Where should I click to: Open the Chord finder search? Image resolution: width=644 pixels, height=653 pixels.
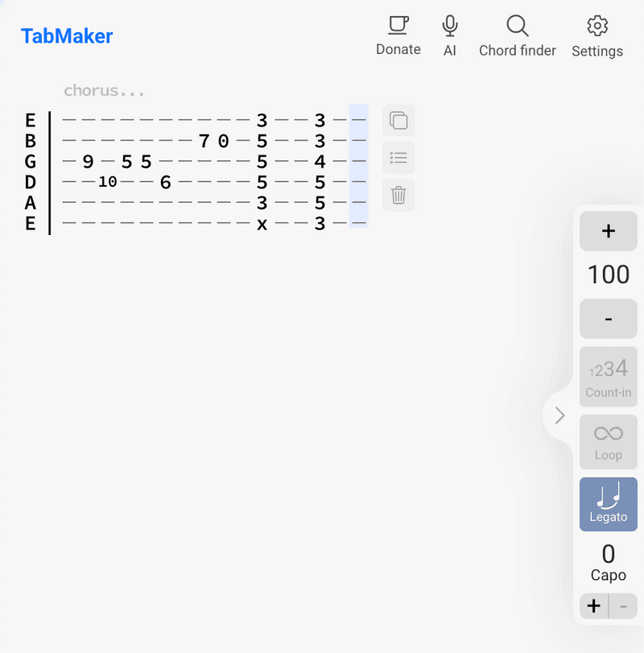point(517,35)
